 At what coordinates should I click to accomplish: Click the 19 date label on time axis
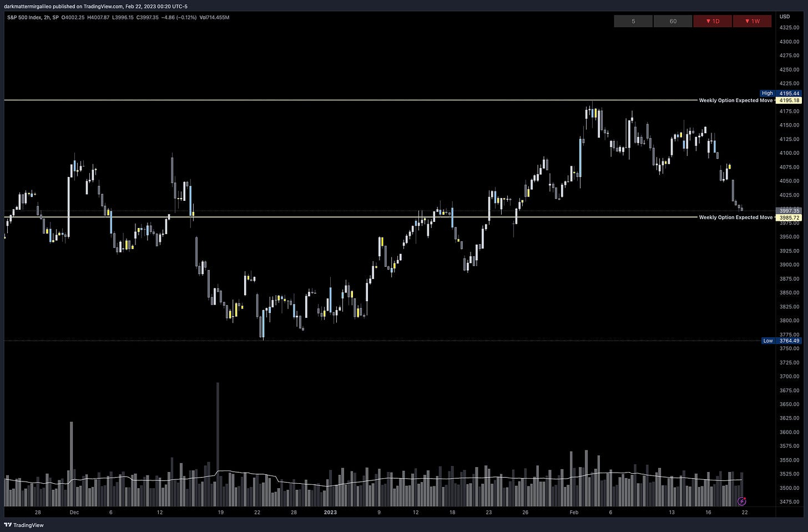click(x=220, y=513)
